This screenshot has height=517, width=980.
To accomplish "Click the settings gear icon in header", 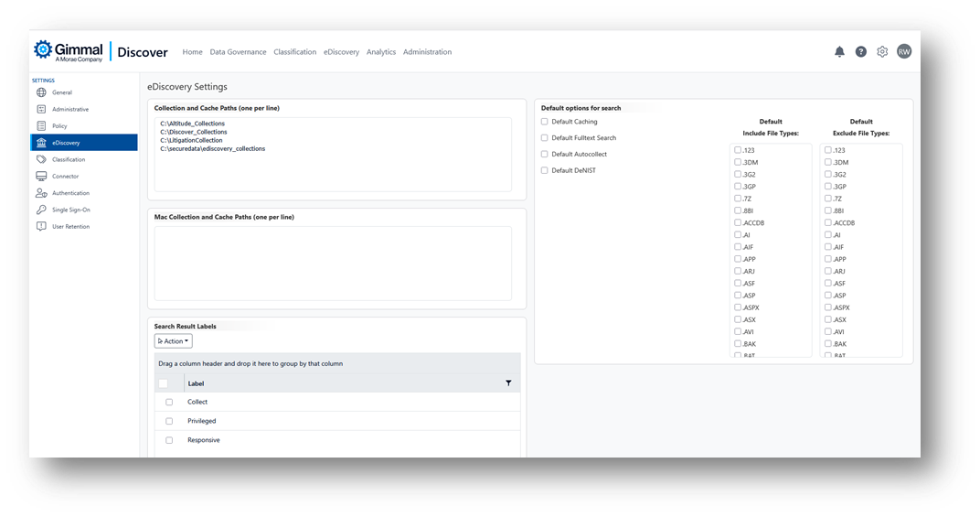I will click(x=882, y=52).
